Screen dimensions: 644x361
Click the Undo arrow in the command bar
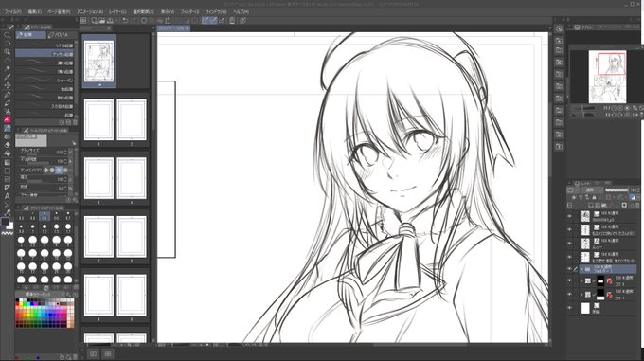tap(125, 20)
